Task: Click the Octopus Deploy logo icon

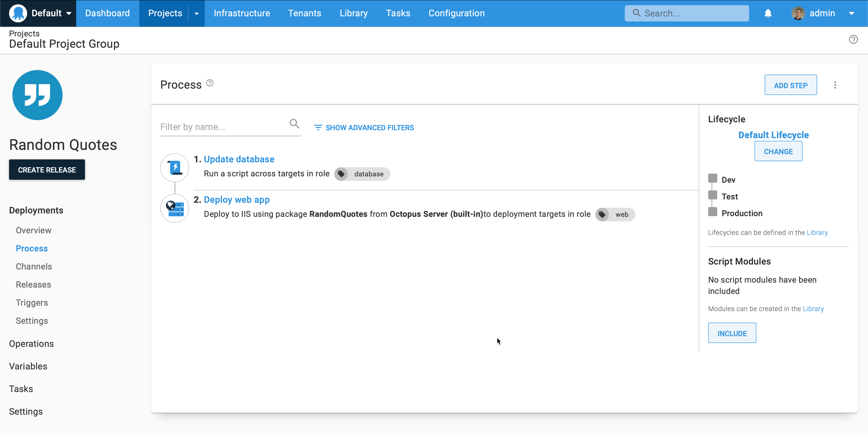Action: (x=18, y=13)
